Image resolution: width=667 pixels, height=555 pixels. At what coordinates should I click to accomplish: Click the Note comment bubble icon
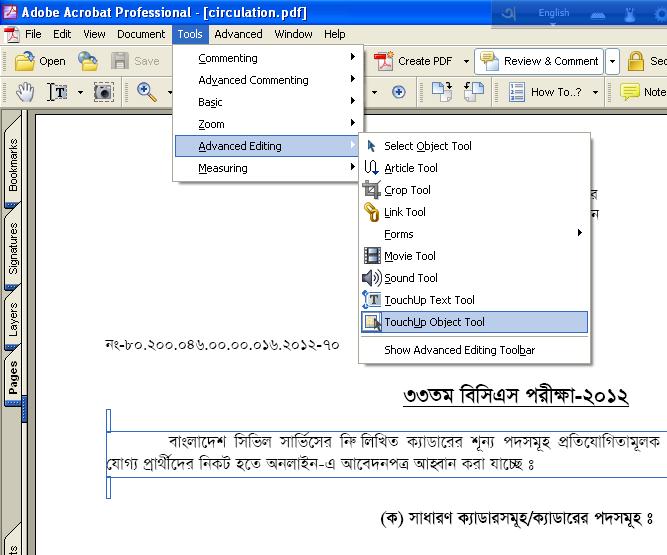tap(630, 92)
